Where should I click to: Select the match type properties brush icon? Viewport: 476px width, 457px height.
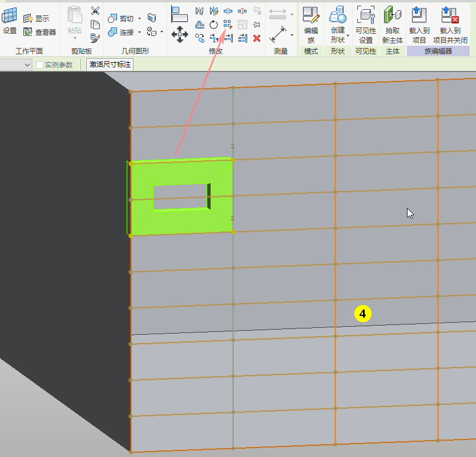[x=95, y=38]
